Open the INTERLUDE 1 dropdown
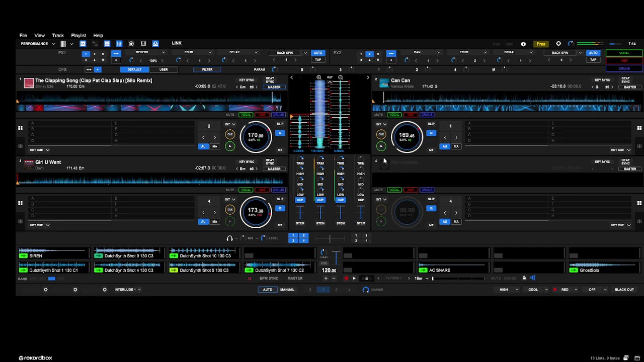Screen dimensions: 644x362 pyautogui.click(x=127, y=290)
